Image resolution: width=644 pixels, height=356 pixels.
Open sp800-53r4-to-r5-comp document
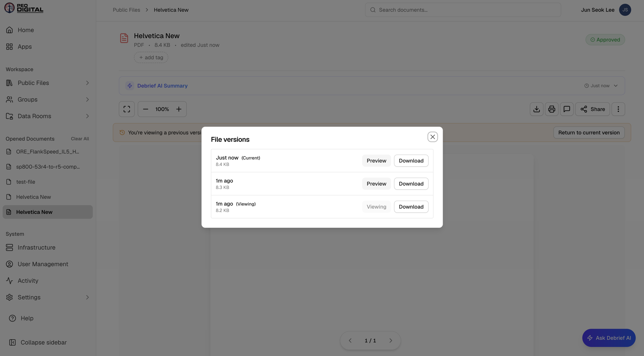point(48,167)
